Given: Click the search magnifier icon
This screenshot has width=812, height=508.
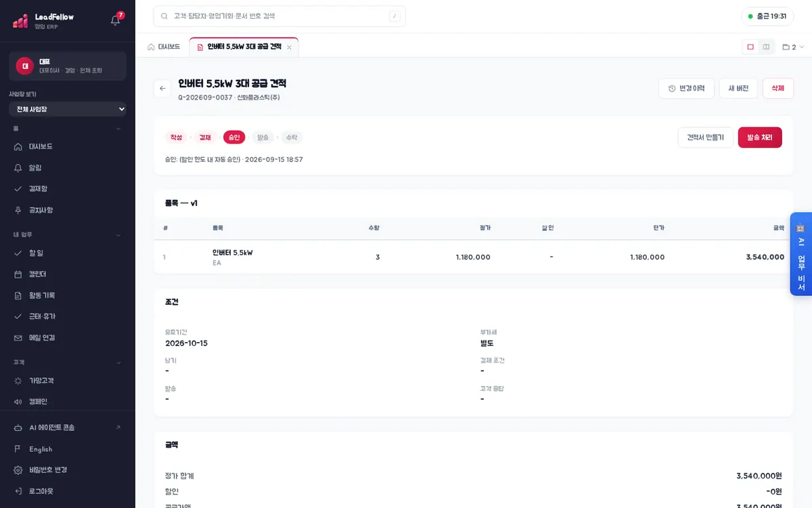Looking at the screenshot, I should click(x=164, y=16).
